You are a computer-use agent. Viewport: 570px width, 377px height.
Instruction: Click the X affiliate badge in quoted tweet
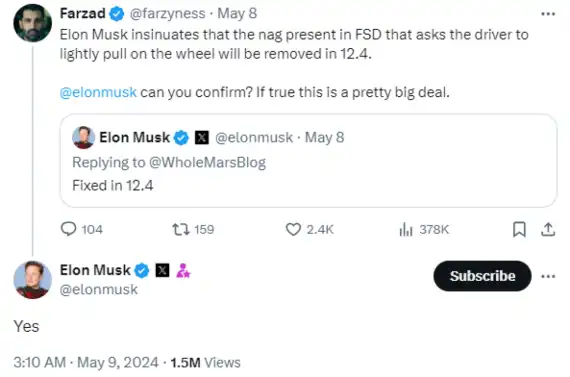(202, 137)
